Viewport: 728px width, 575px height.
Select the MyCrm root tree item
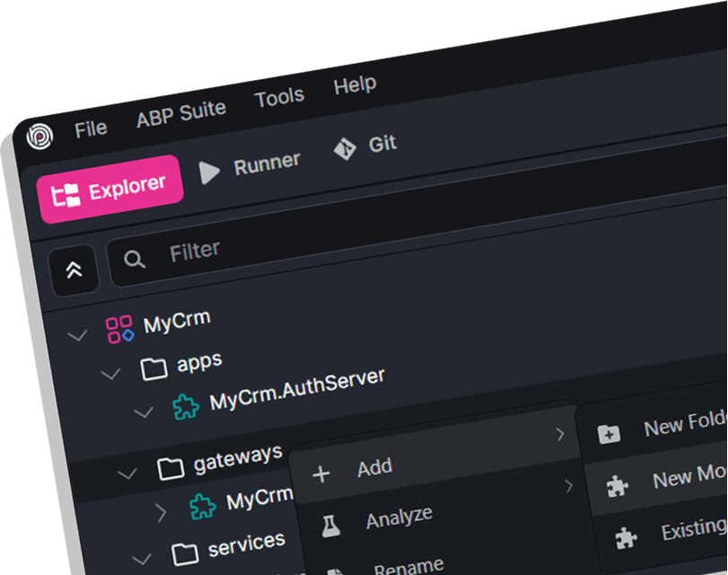[177, 322]
